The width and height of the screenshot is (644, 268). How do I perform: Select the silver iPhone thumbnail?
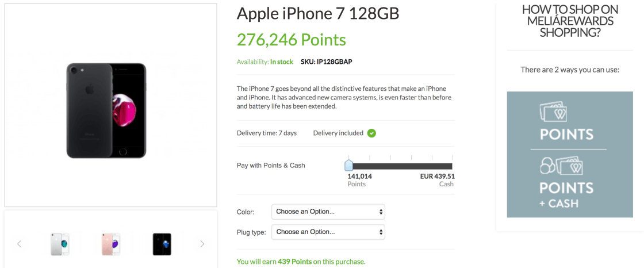tap(60, 244)
